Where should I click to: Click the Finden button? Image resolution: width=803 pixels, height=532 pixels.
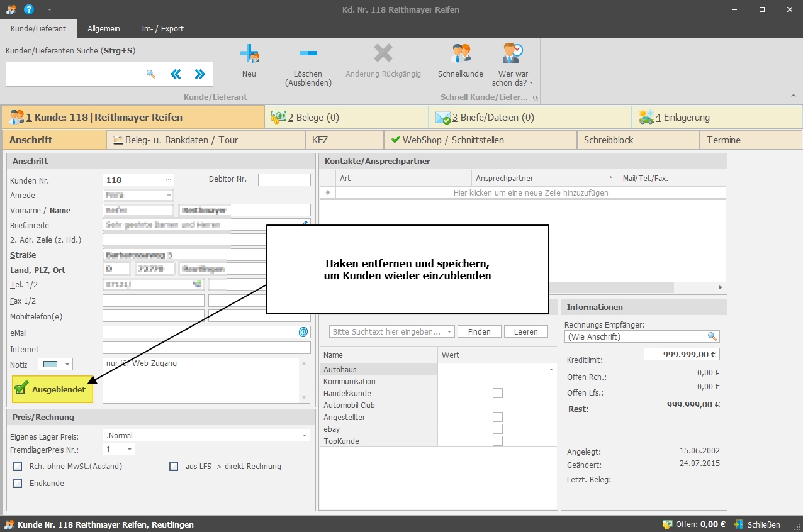(480, 331)
